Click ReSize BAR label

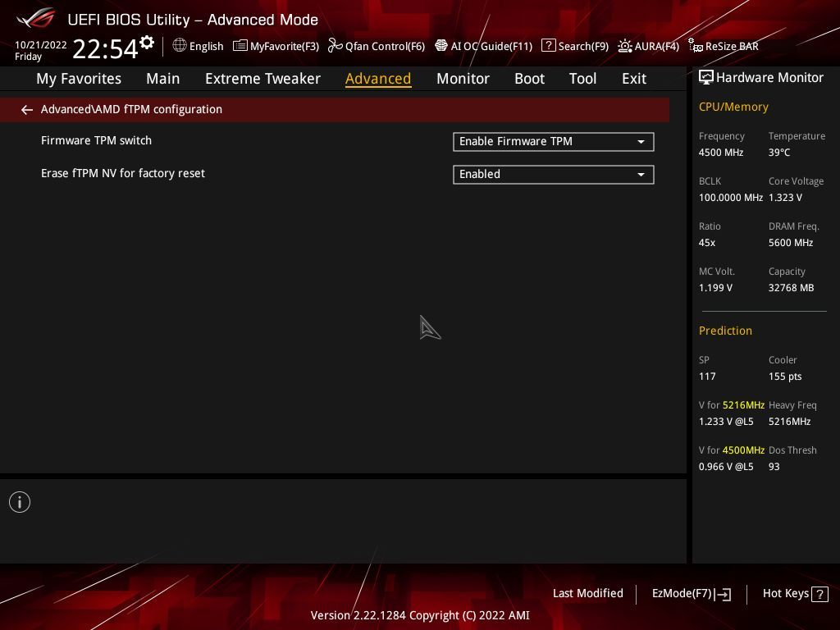point(732,46)
